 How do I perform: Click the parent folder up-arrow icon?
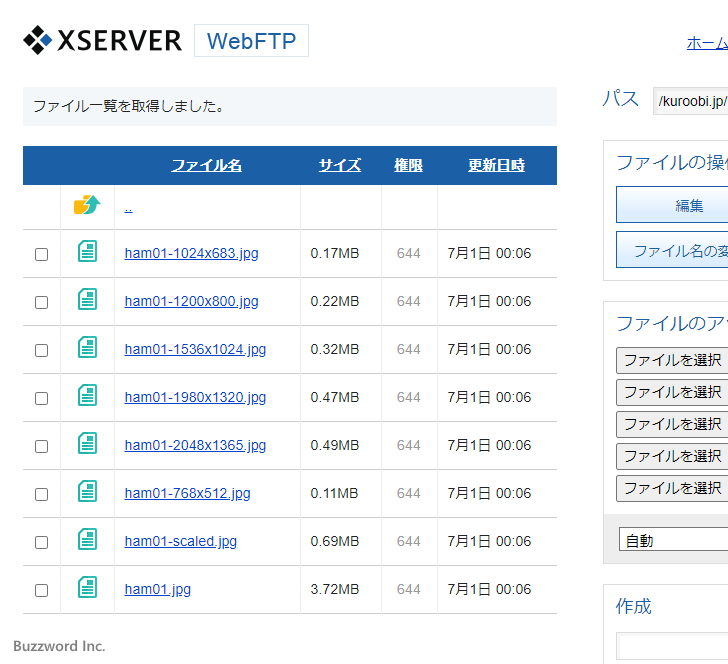(x=87, y=206)
